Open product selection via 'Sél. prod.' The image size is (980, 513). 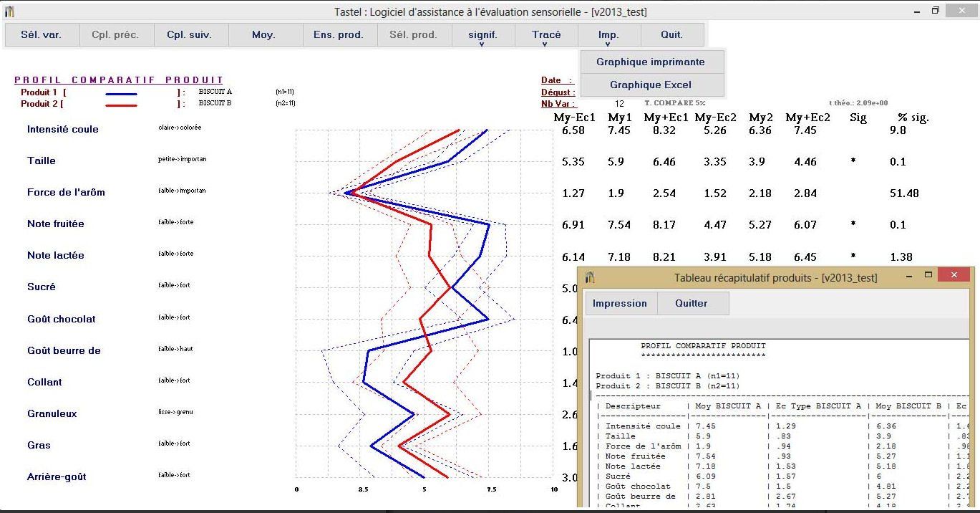pos(414,34)
